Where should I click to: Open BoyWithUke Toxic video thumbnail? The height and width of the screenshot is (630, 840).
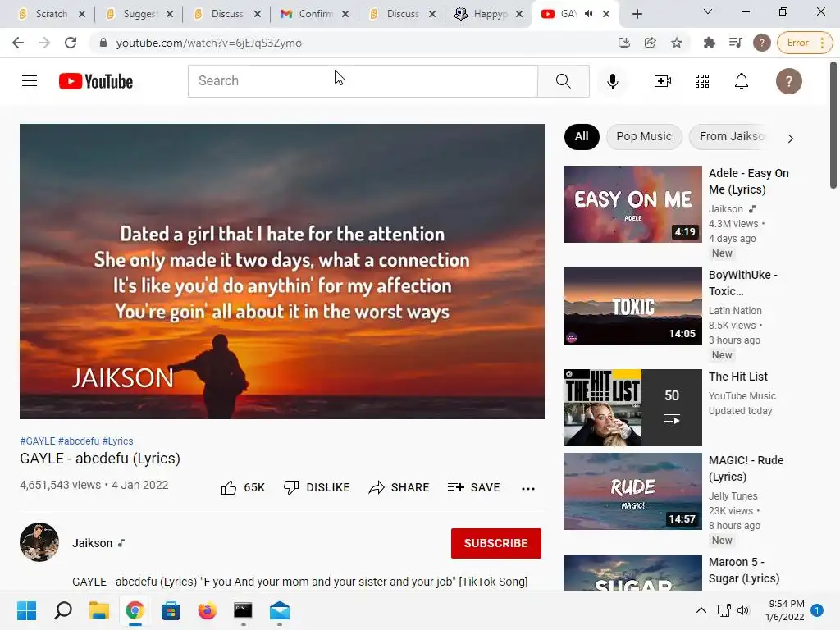tap(632, 306)
